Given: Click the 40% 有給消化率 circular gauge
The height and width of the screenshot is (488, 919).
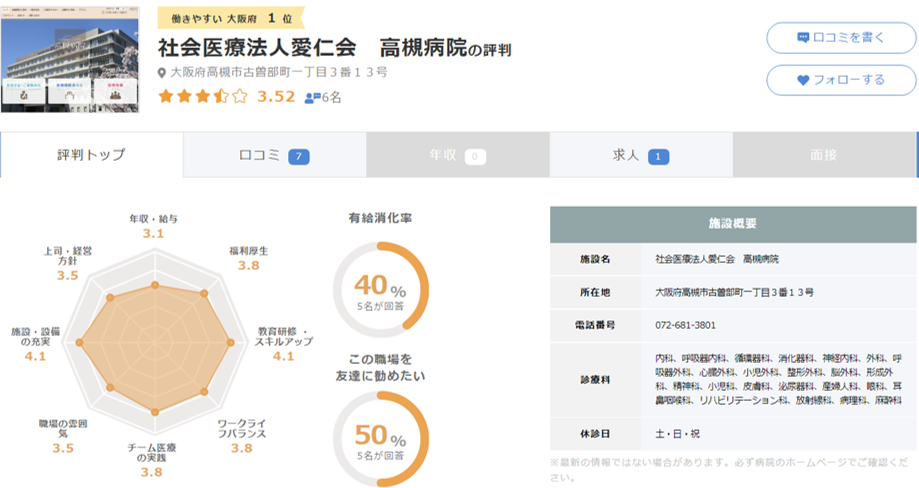Looking at the screenshot, I should coord(380,289).
